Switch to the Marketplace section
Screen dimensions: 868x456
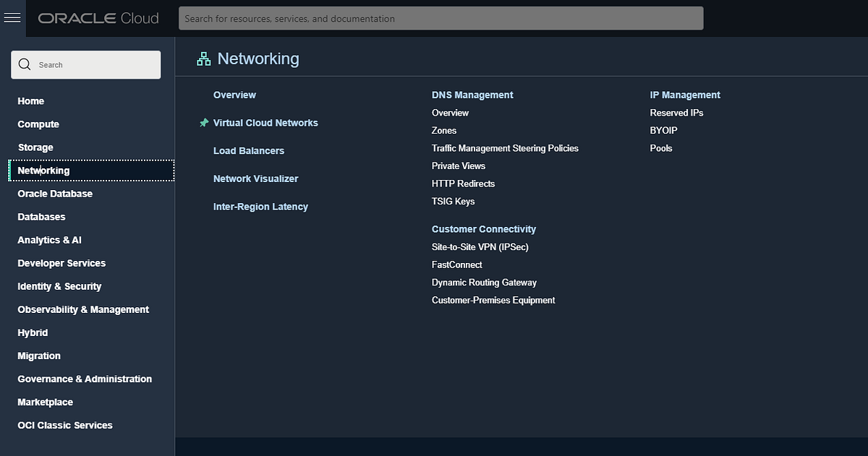coord(45,402)
